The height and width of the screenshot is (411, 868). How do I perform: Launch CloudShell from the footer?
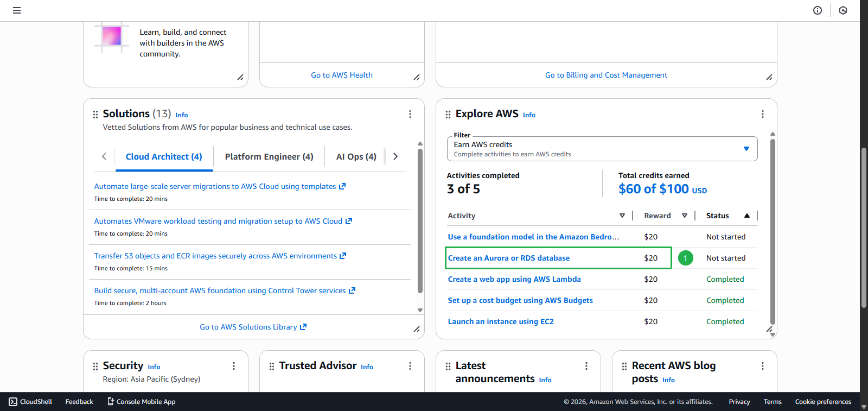point(31,402)
